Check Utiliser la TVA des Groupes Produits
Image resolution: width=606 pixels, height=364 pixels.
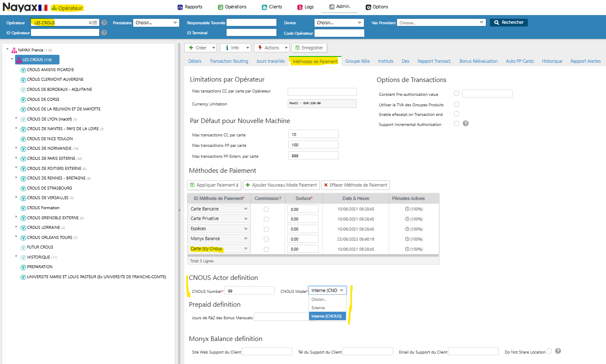(456, 104)
